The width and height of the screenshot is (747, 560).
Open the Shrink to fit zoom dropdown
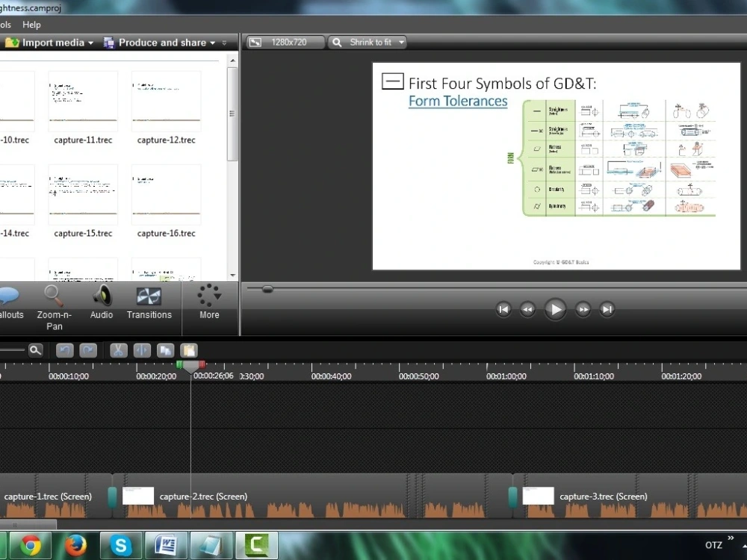pos(368,43)
